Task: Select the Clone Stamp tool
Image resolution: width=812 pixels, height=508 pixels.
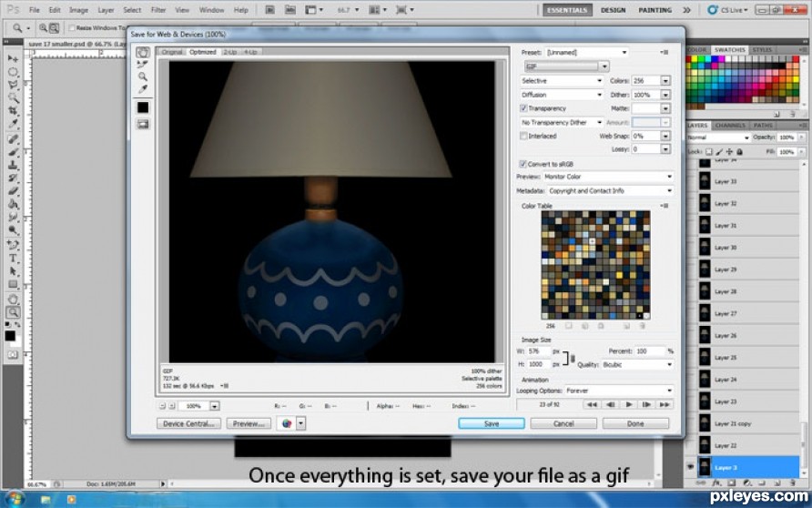Action: click(13, 165)
